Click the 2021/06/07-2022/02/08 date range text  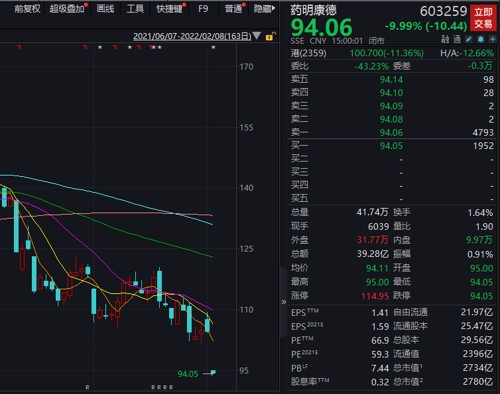click(x=192, y=36)
